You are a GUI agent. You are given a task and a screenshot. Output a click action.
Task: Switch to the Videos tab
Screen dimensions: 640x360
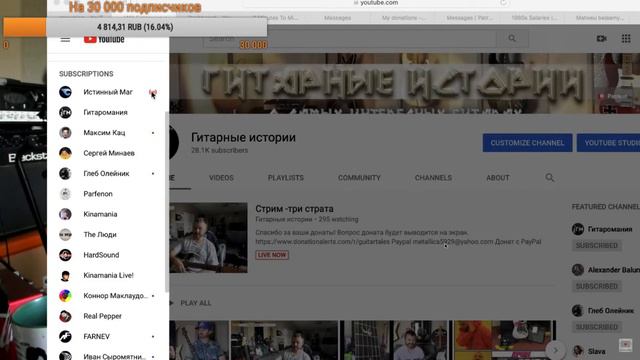tap(221, 178)
